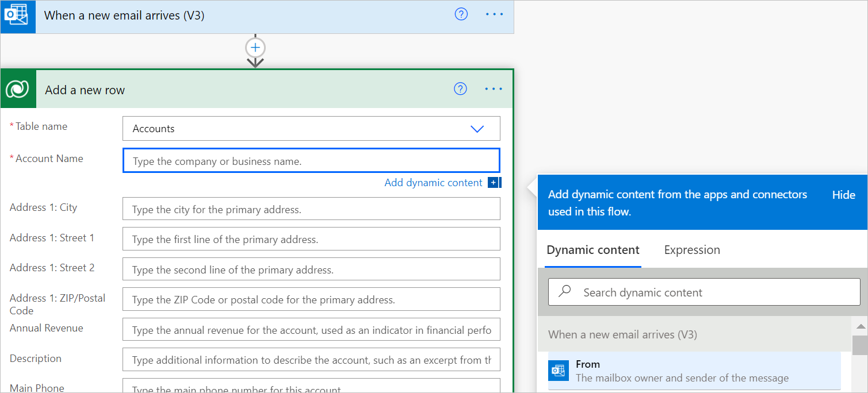Collapse the When a new email arrives card

230,16
